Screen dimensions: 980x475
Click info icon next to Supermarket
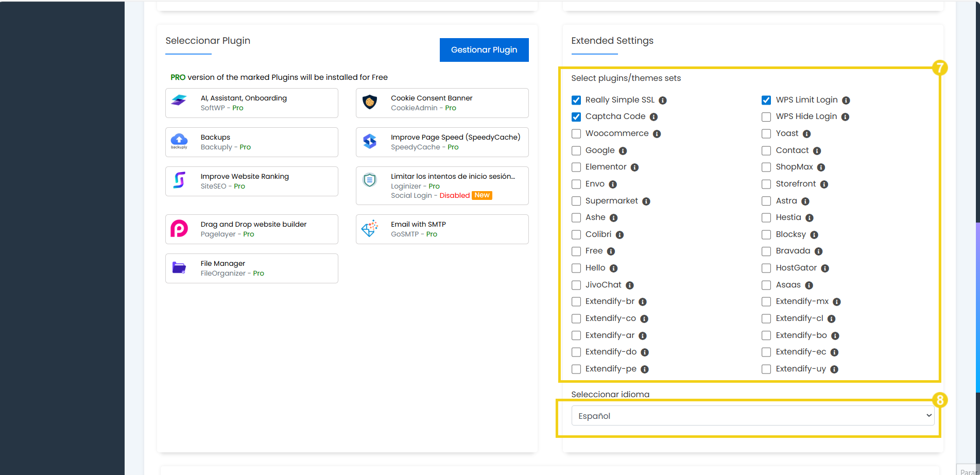coord(646,201)
